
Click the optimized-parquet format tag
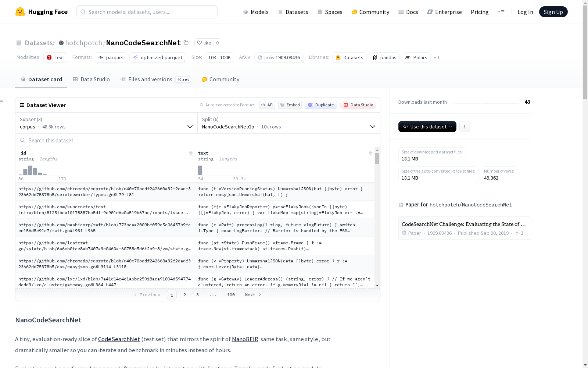pos(158,57)
